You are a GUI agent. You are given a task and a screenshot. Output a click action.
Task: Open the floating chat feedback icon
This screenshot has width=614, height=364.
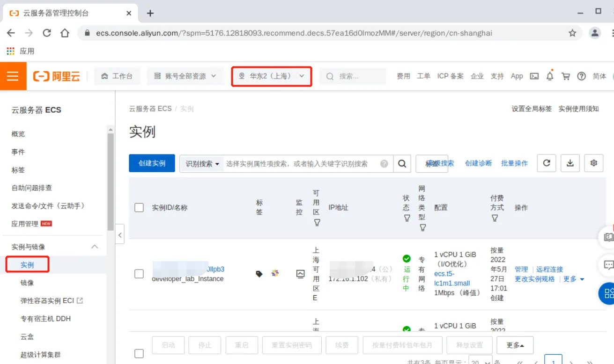pos(608,265)
